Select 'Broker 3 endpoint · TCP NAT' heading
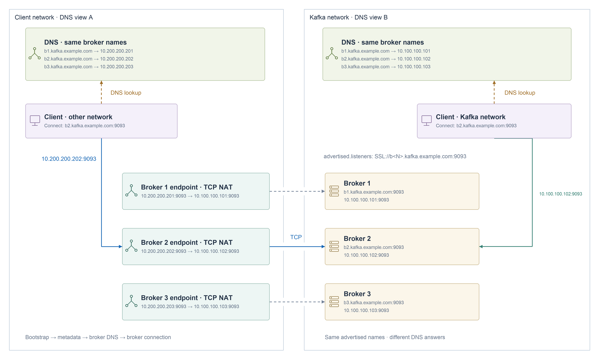 click(187, 298)
